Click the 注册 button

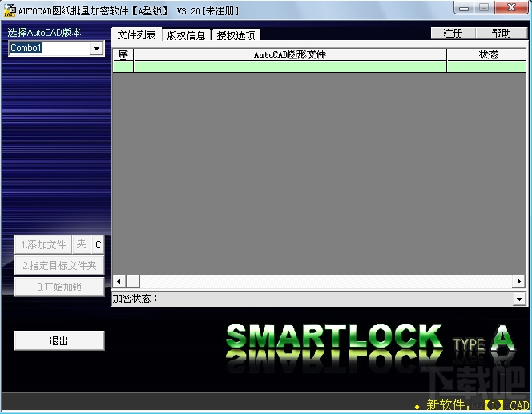click(x=453, y=33)
